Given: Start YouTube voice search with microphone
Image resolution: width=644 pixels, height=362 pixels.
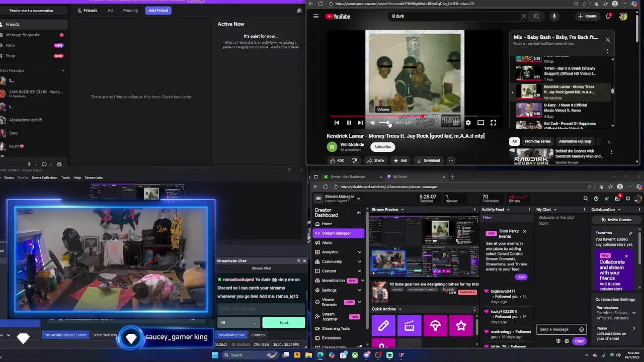Looking at the screenshot, I should 554,16.
